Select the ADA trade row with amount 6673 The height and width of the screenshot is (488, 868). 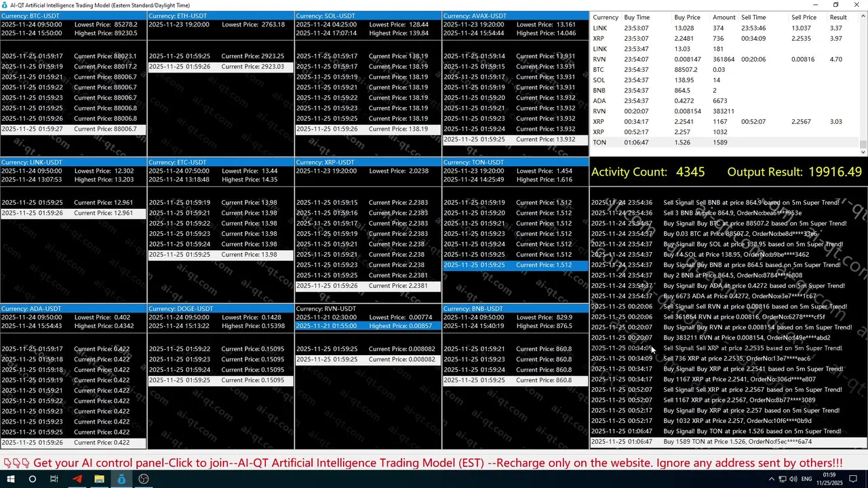pyautogui.click(x=725, y=101)
